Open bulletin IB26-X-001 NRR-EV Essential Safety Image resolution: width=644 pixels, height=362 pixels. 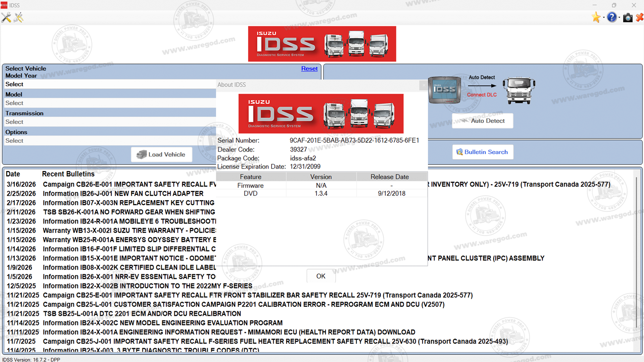[x=111, y=277]
